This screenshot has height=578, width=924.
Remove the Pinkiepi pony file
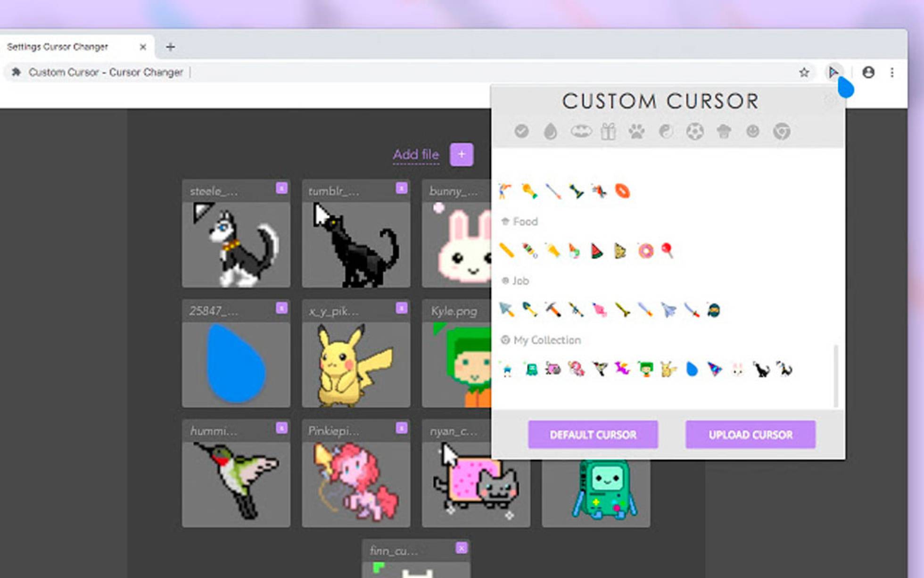[401, 428]
